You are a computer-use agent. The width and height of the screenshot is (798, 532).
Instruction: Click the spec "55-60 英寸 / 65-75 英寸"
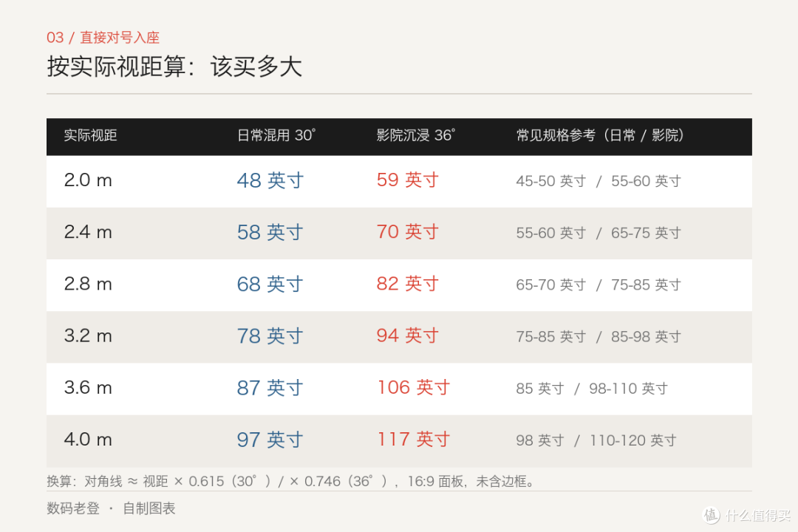point(598,233)
